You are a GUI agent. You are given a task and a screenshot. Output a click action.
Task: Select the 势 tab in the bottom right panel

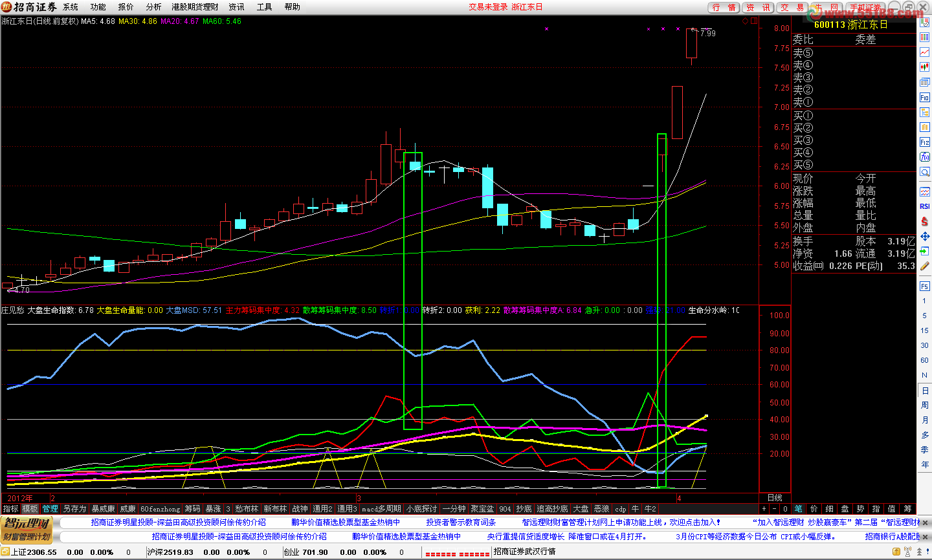click(860, 509)
